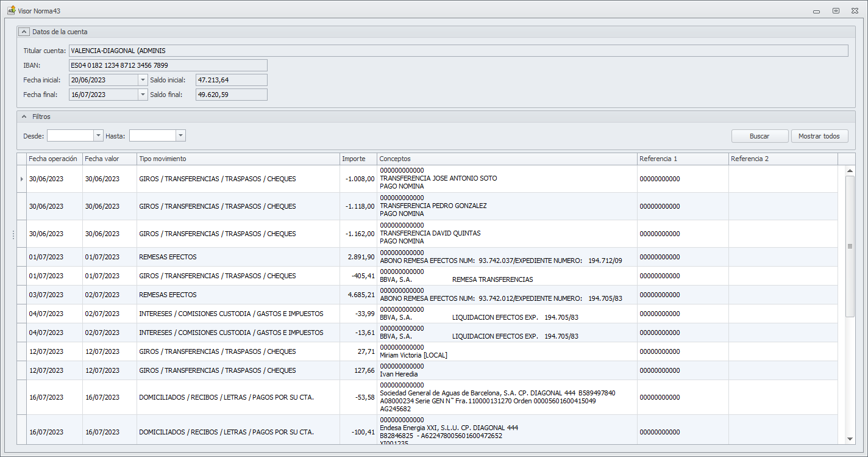Open the Desde date picker arrow

pos(98,135)
